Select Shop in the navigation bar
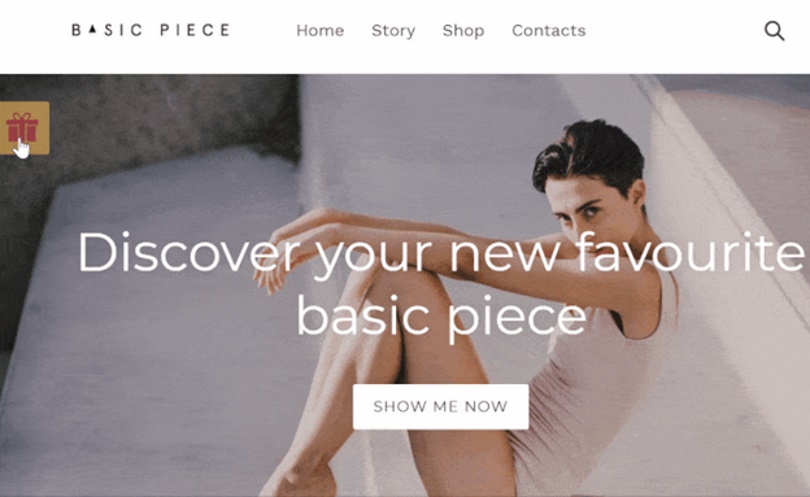810x497 pixels. [x=463, y=30]
